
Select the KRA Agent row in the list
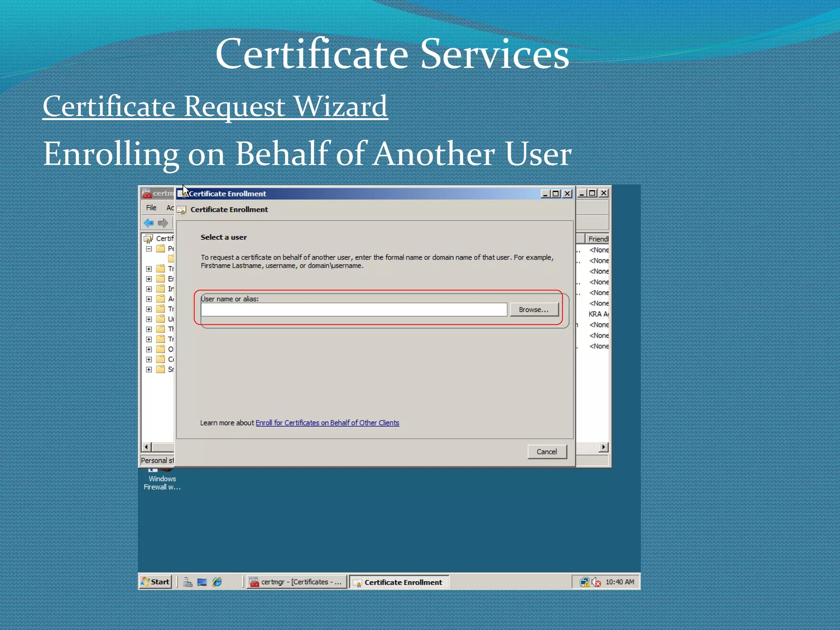[598, 314]
